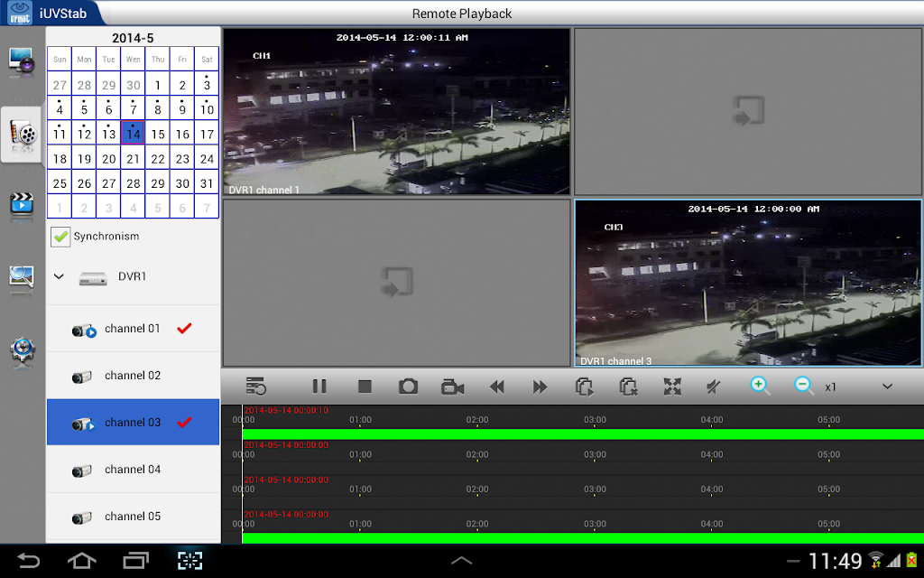Screen dimensions: 924x578
Task: Open the live view monitor icon in sidebar
Action: [x=22, y=62]
